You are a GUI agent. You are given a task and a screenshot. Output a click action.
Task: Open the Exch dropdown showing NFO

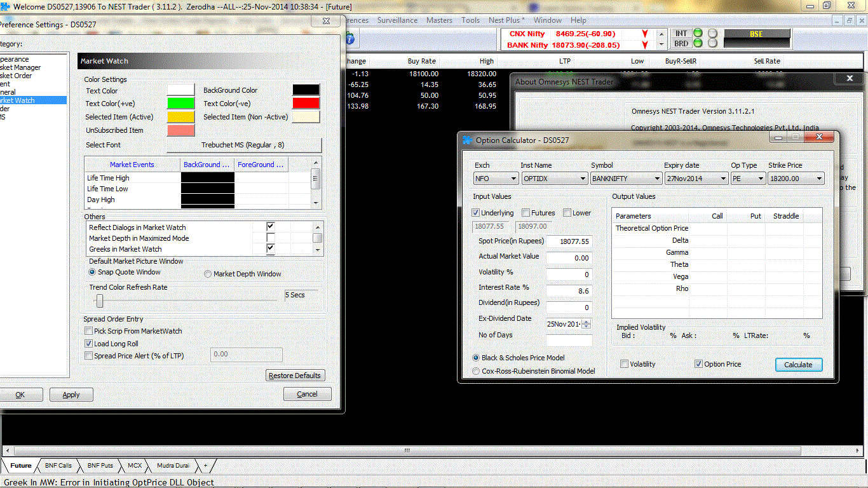(496, 179)
